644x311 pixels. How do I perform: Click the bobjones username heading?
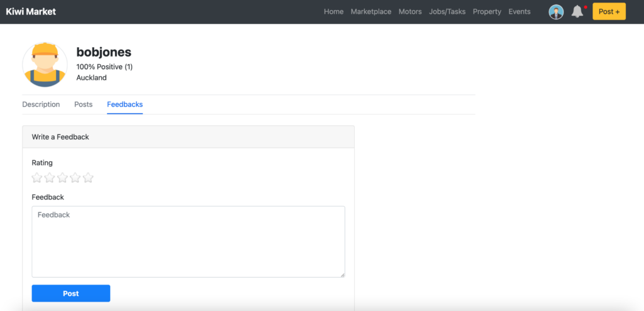104,52
